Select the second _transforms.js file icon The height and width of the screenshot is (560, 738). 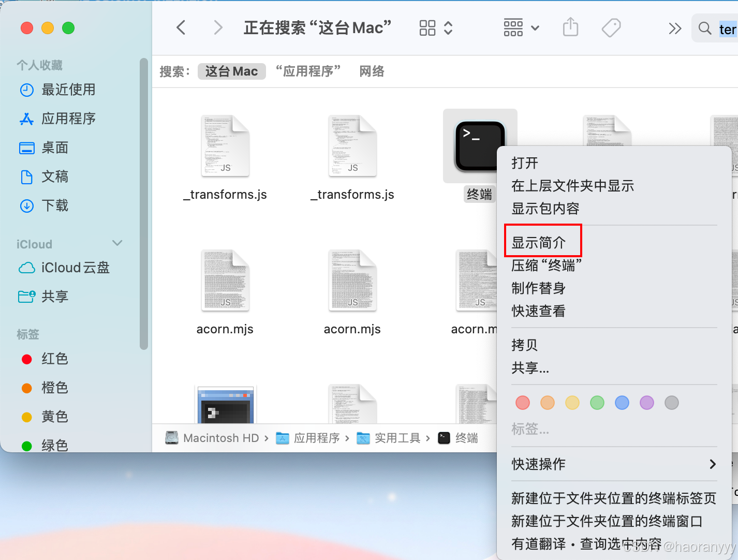click(x=352, y=146)
